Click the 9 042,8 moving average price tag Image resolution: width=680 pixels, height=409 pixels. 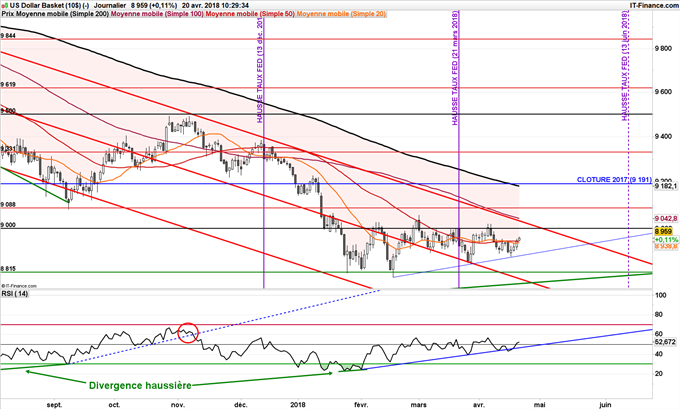pyautogui.click(x=666, y=219)
